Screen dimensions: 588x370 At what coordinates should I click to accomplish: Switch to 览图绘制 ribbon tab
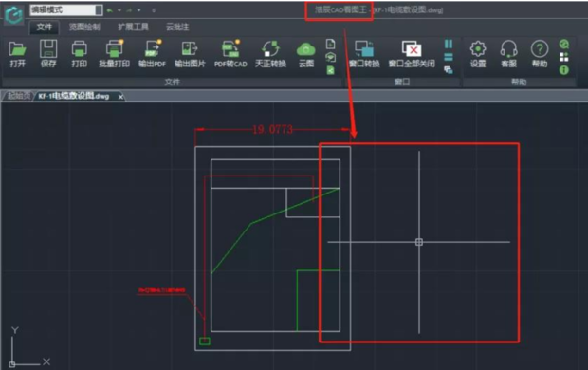[84, 27]
